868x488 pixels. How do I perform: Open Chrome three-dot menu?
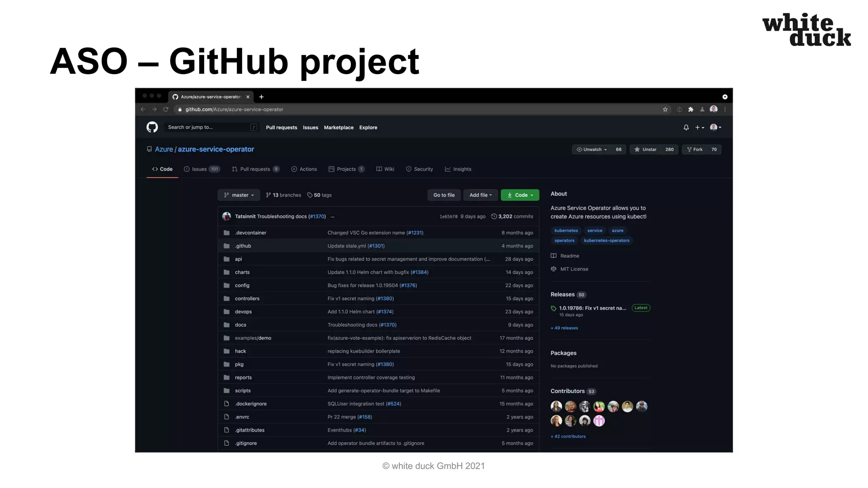pos(725,109)
